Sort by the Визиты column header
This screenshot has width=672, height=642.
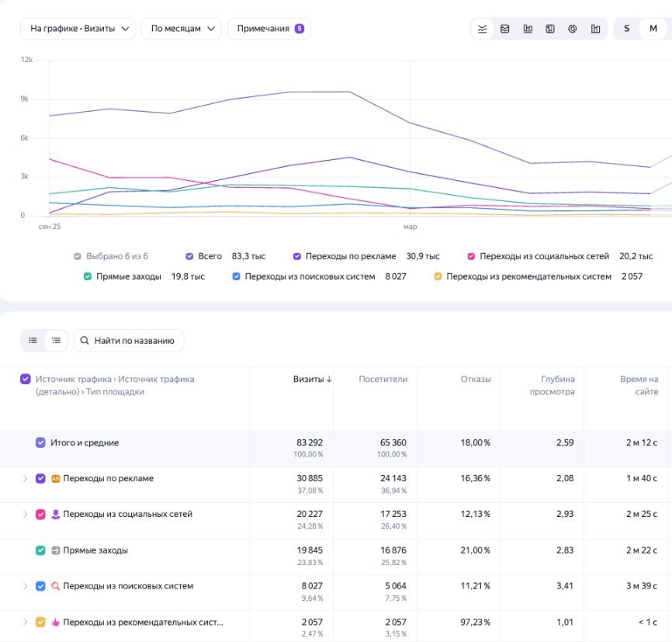click(312, 379)
